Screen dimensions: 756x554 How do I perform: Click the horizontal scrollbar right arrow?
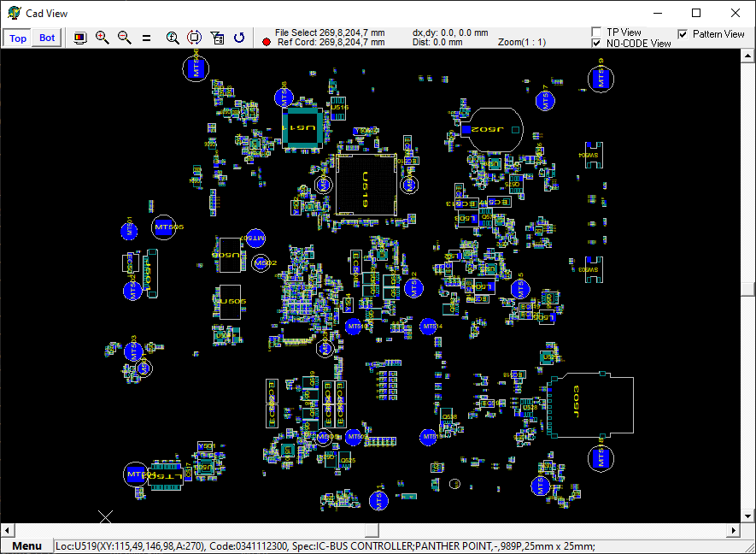[732, 530]
